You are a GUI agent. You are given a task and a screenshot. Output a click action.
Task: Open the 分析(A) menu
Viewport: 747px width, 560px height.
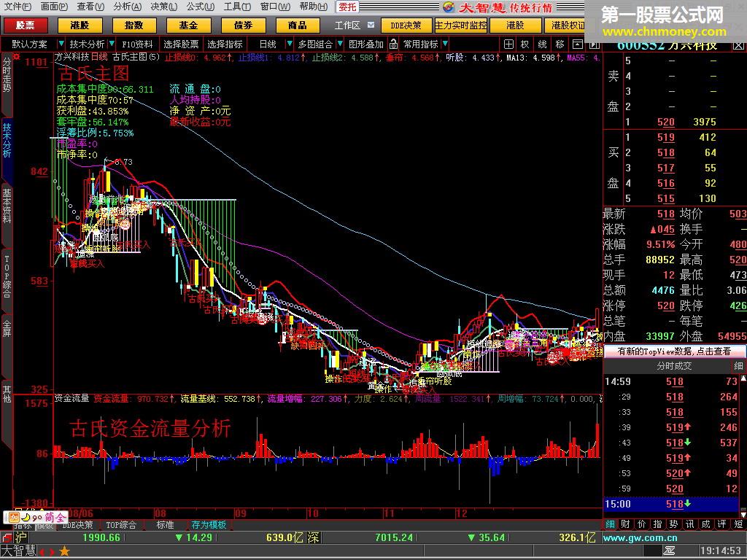[127, 7]
